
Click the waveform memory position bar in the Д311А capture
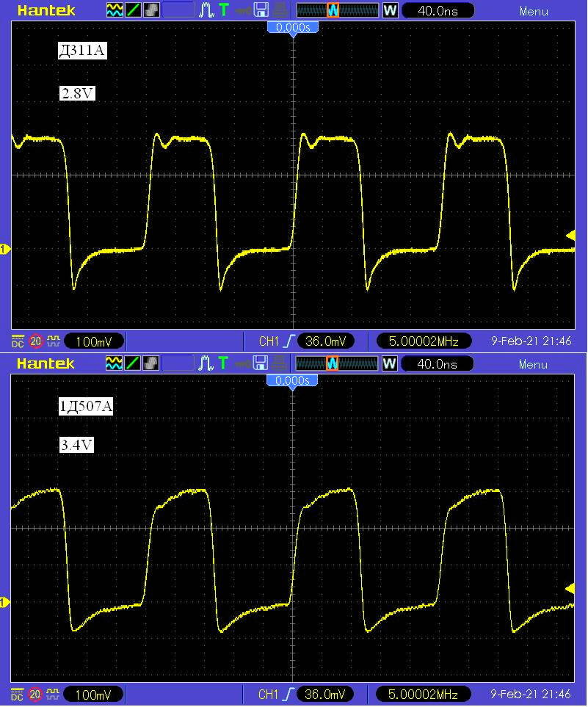click(337, 10)
